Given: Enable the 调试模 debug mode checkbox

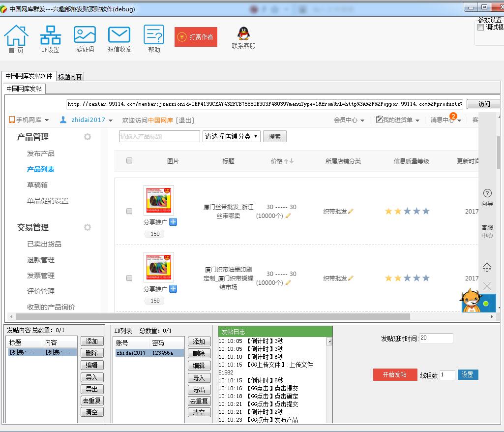Looking at the screenshot, I should (x=480, y=28).
